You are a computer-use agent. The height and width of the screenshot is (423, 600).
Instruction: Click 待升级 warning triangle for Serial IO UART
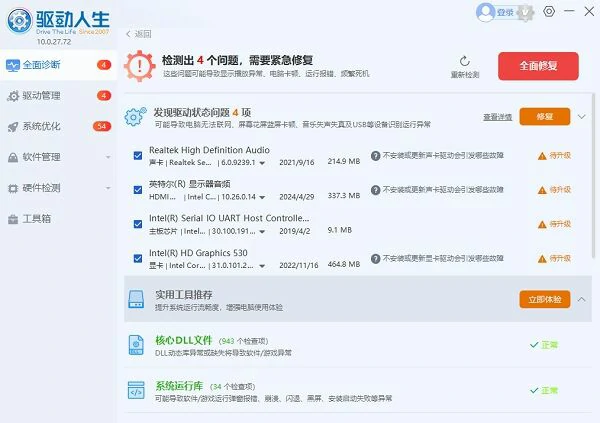click(542, 225)
